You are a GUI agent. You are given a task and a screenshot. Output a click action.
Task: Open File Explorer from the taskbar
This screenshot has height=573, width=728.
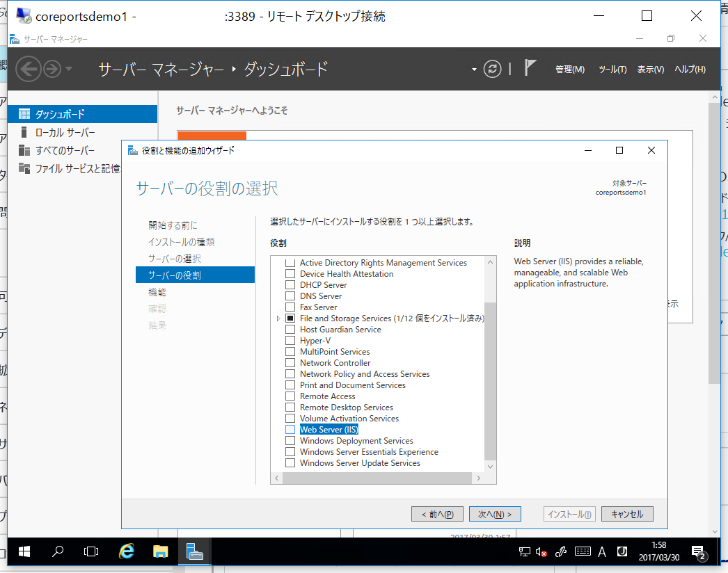(x=161, y=551)
